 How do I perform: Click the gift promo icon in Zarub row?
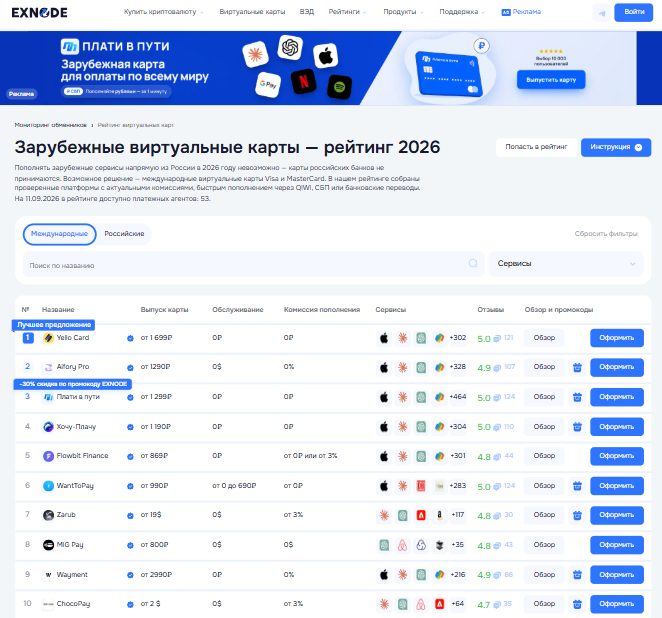(x=577, y=515)
